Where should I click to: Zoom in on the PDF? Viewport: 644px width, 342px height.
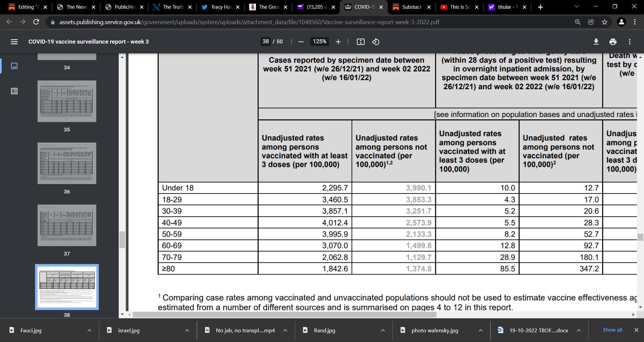(x=338, y=42)
